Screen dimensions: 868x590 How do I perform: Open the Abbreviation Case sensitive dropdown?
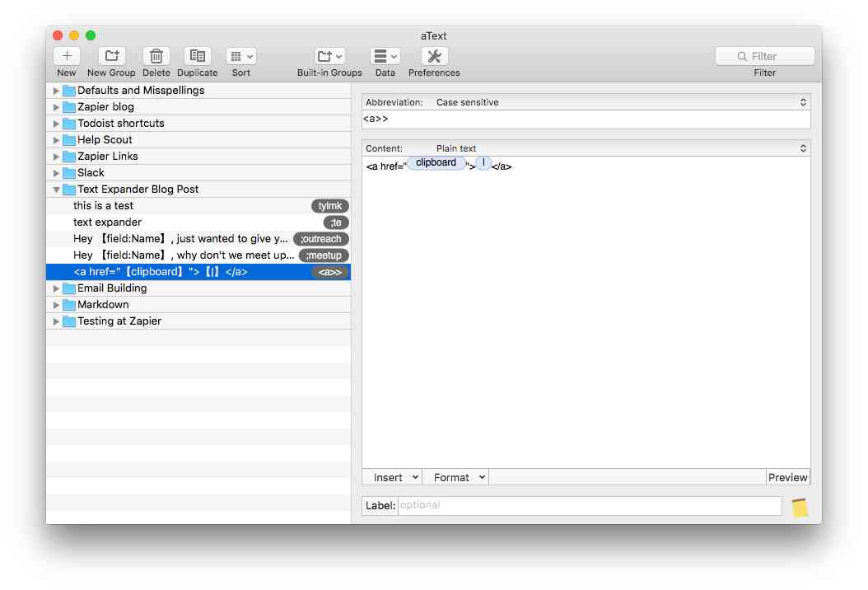pos(805,102)
